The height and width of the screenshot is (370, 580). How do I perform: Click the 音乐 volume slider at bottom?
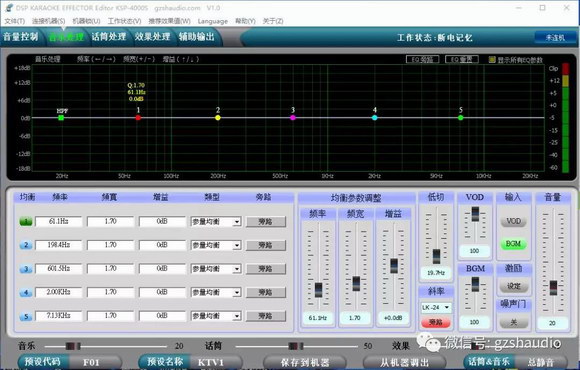(x=106, y=346)
